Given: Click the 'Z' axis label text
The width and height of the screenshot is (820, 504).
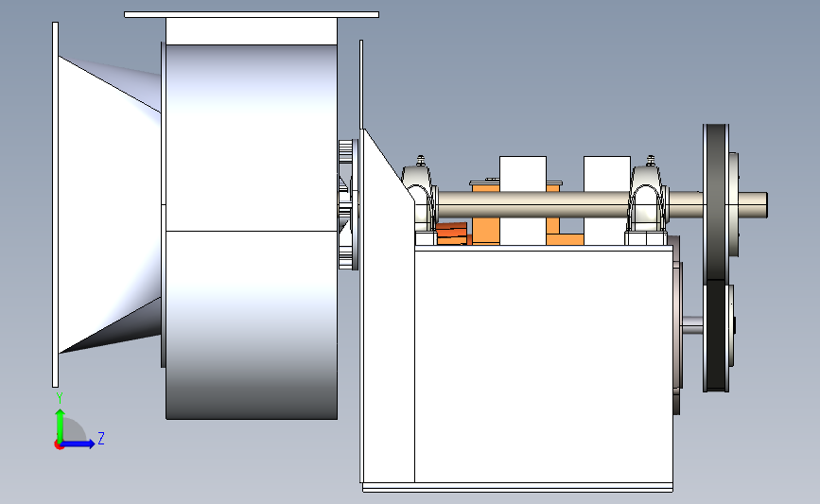Looking at the screenshot, I should (101, 438).
